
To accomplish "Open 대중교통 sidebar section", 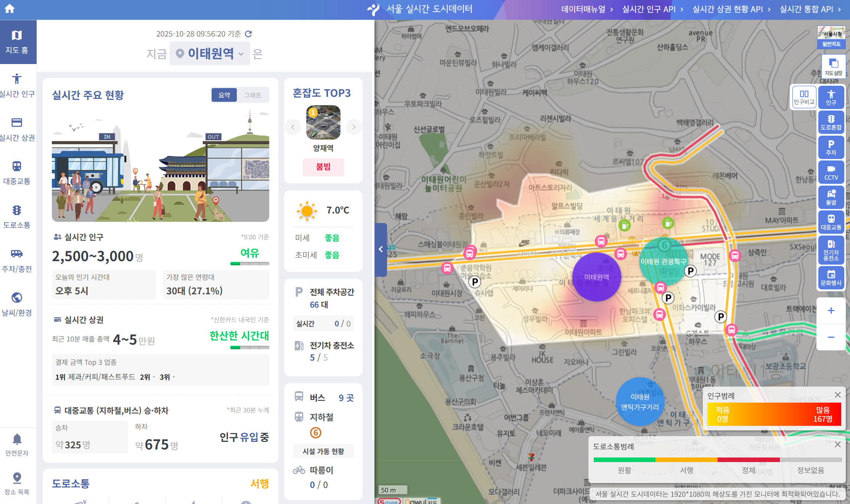I will click(17, 173).
